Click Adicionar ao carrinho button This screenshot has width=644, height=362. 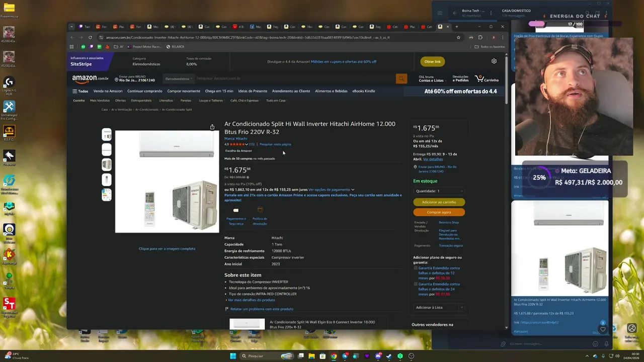[x=439, y=202]
